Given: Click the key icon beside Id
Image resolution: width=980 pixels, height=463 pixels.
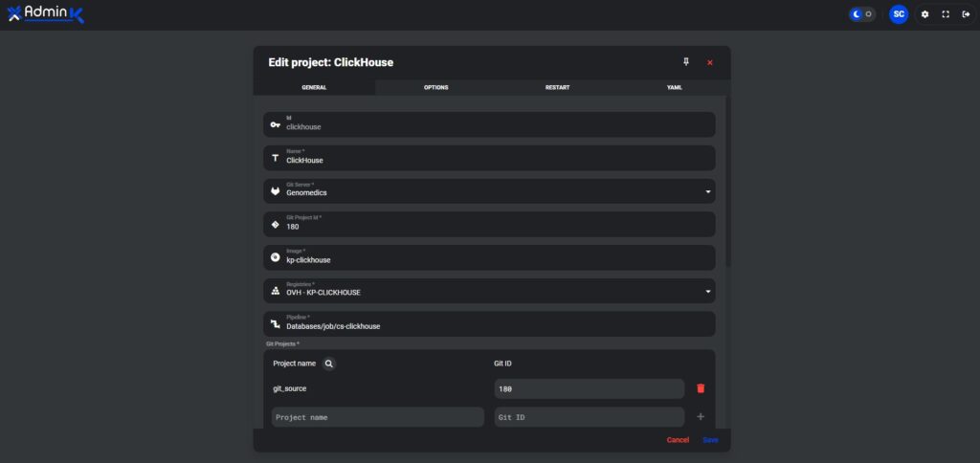Looking at the screenshot, I should 275,125.
